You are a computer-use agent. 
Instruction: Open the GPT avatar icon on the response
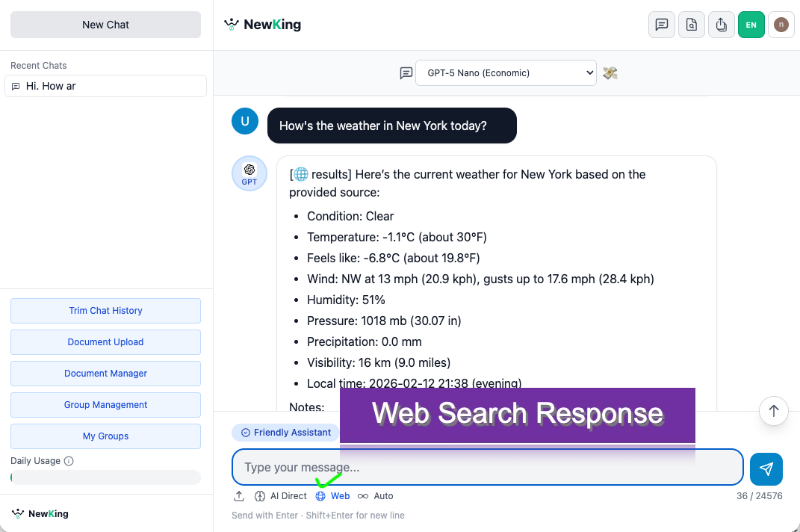pyautogui.click(x=249, y=173)
